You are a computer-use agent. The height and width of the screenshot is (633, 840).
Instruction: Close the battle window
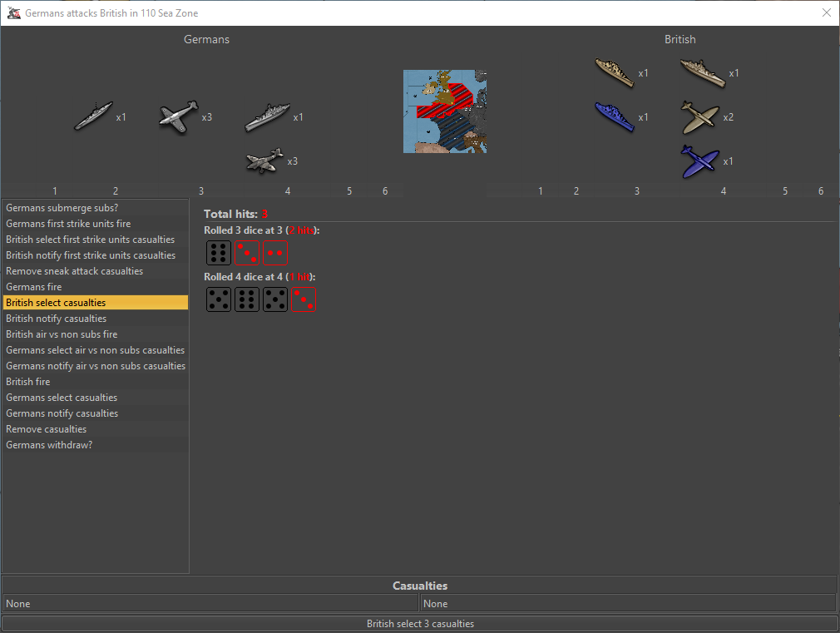pos(826,12)
